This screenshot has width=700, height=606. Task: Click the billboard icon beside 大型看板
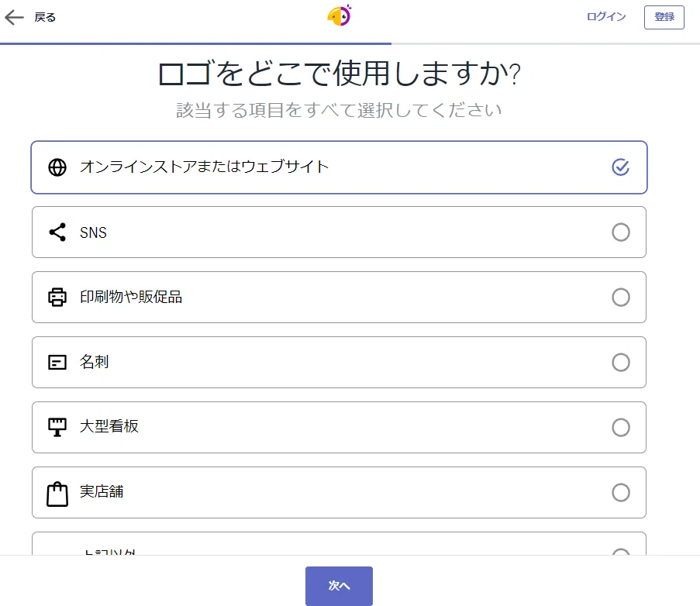(57, 428)
